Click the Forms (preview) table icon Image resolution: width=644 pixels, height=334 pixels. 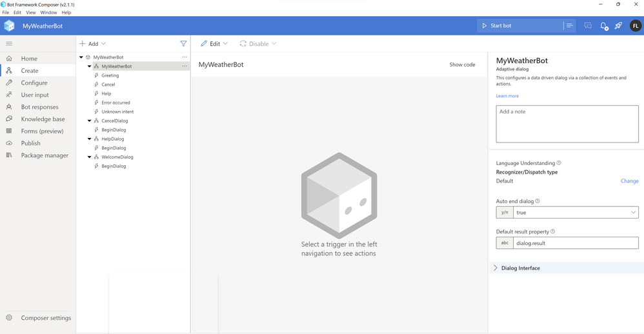coord(9,131)
